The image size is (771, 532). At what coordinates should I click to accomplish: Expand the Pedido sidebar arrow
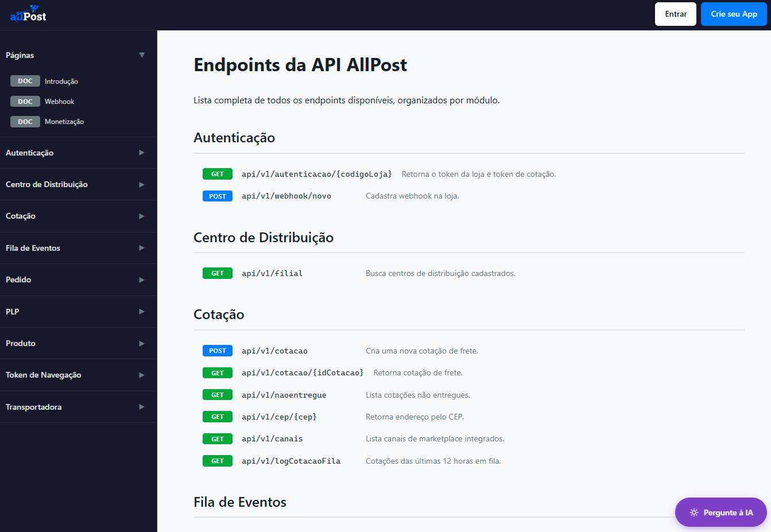click(x=142, y=280)
